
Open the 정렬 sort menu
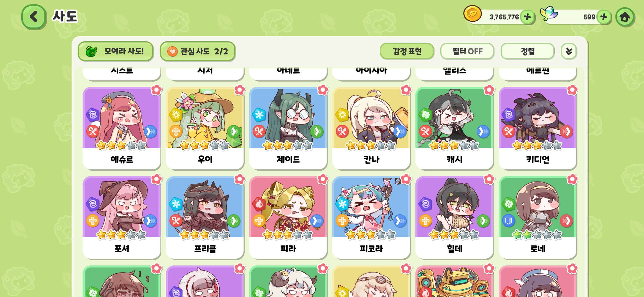click(x=528, y=51)
